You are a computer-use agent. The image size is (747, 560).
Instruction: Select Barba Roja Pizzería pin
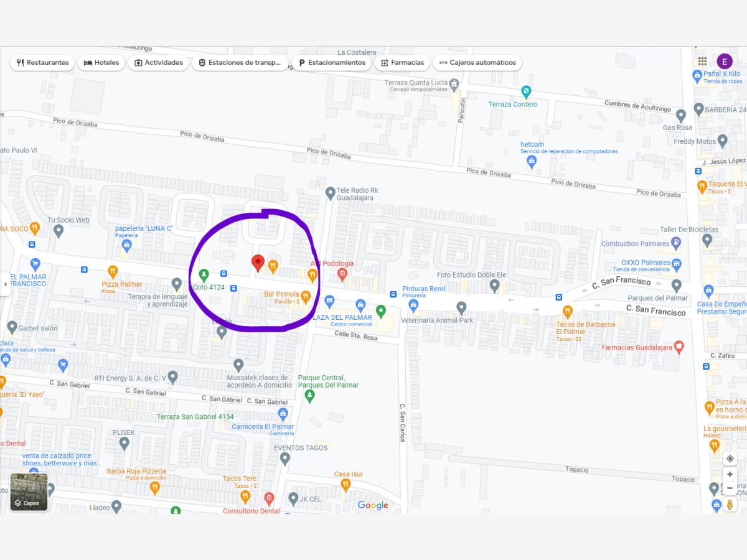click(155, 488)
